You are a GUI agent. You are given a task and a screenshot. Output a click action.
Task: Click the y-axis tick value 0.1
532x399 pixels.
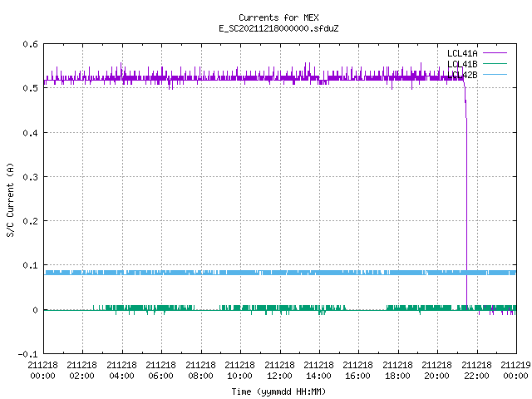pyautogui.click(x=30, y=265)
